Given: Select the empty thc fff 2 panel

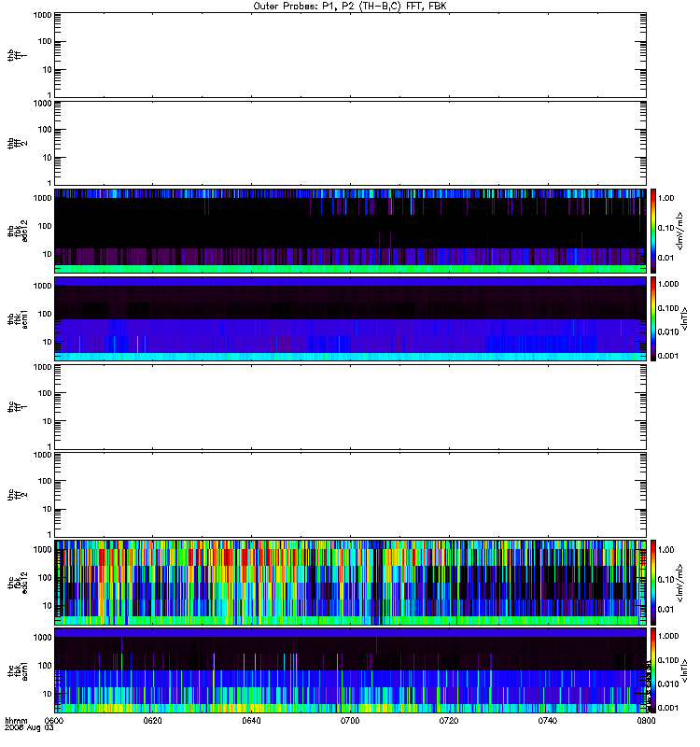Looking at the screenshot, I should pyautogui.click(x=350, y=495).
